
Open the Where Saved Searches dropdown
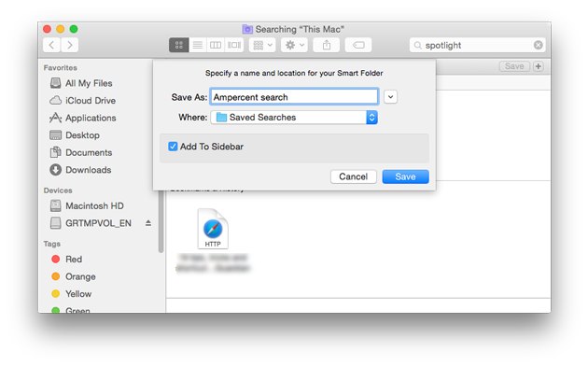click(294, 118)
